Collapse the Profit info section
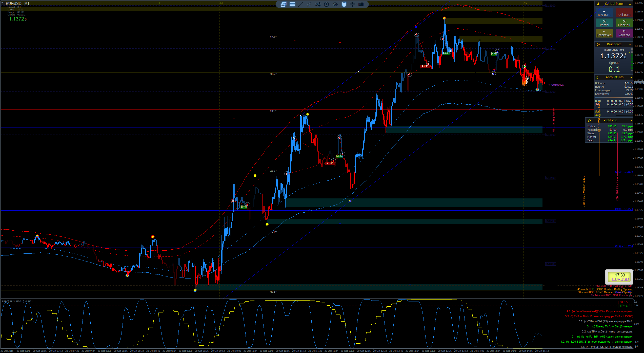 (631, 121)
